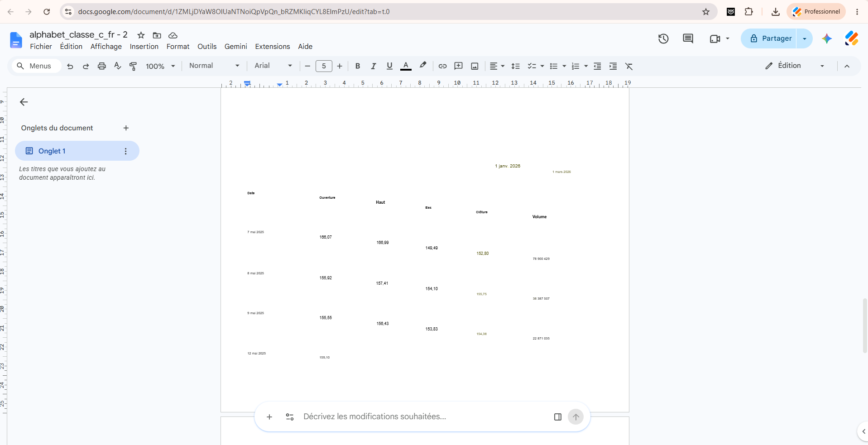Open the Extensions menu
868x445 pixels.
click(273, 47)
